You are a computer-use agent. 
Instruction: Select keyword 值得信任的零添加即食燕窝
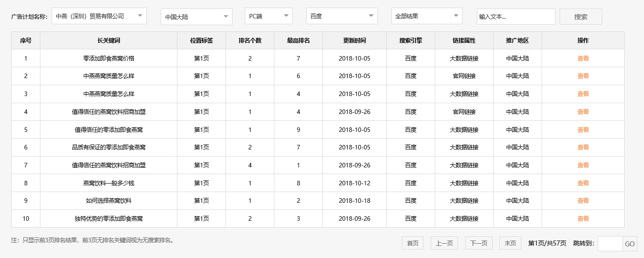coord(109,130)
